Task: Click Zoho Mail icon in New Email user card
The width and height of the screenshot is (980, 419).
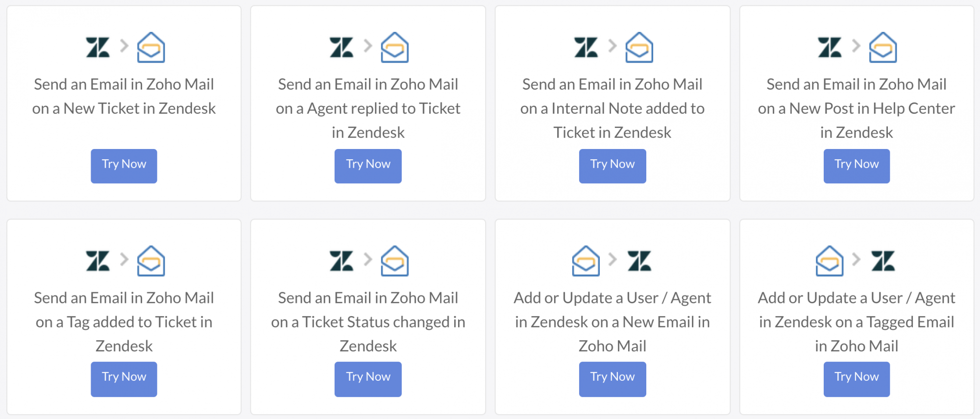Action: pos(586,261)
